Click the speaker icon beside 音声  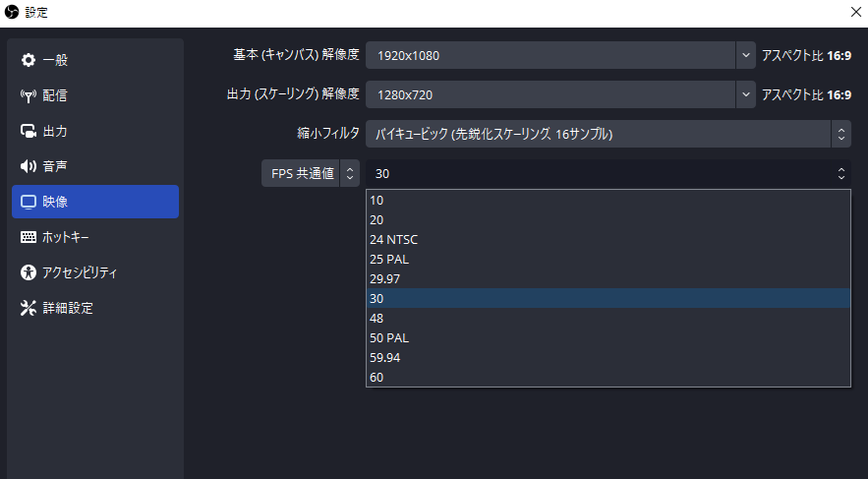click(x=29, y=166)
